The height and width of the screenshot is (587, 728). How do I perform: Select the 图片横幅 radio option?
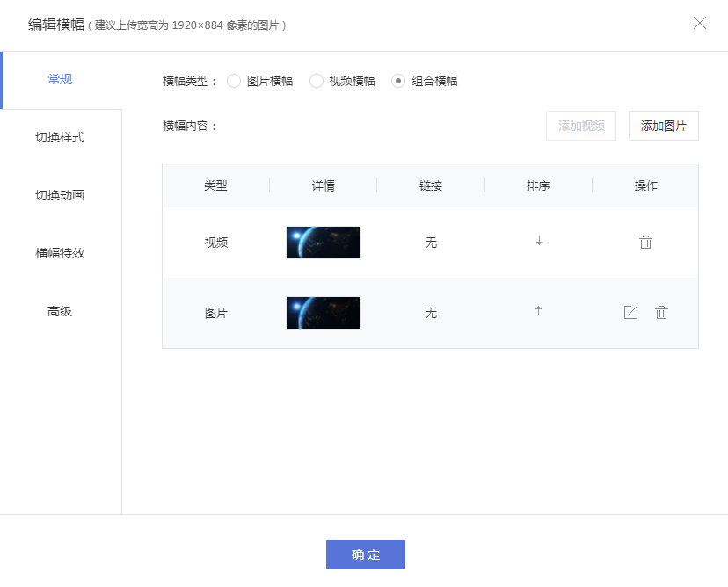coord(234,81)
